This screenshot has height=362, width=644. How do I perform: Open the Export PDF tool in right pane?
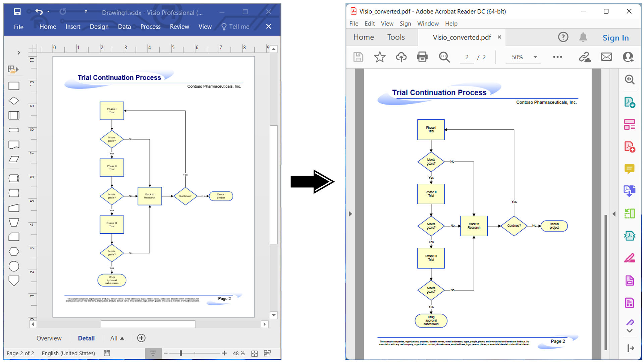tap(630, 103)
